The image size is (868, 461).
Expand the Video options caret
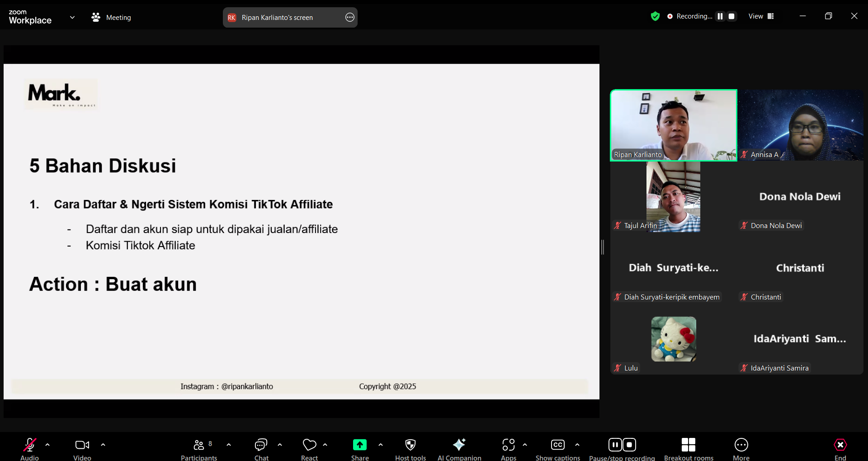[x=103, y=445]
